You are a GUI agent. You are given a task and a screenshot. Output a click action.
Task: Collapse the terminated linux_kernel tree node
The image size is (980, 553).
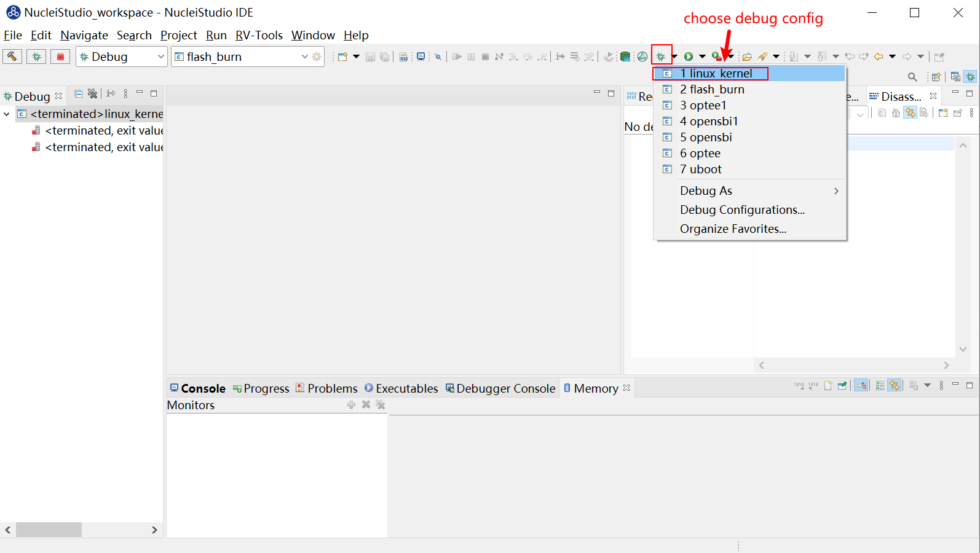pos(7,114)
